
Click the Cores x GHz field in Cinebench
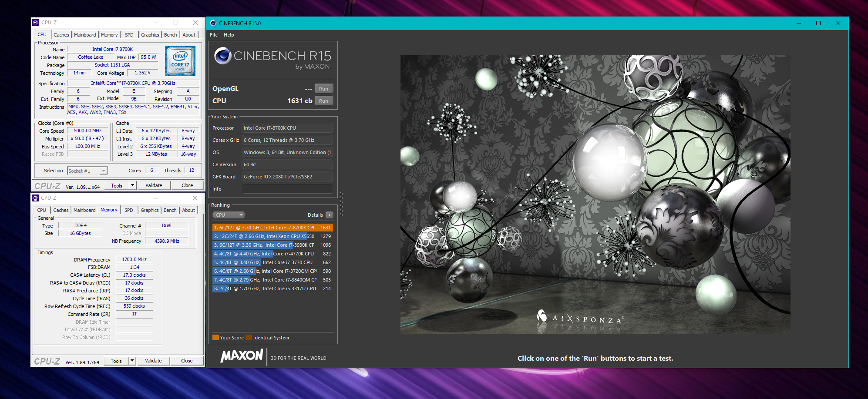[287, 140]
